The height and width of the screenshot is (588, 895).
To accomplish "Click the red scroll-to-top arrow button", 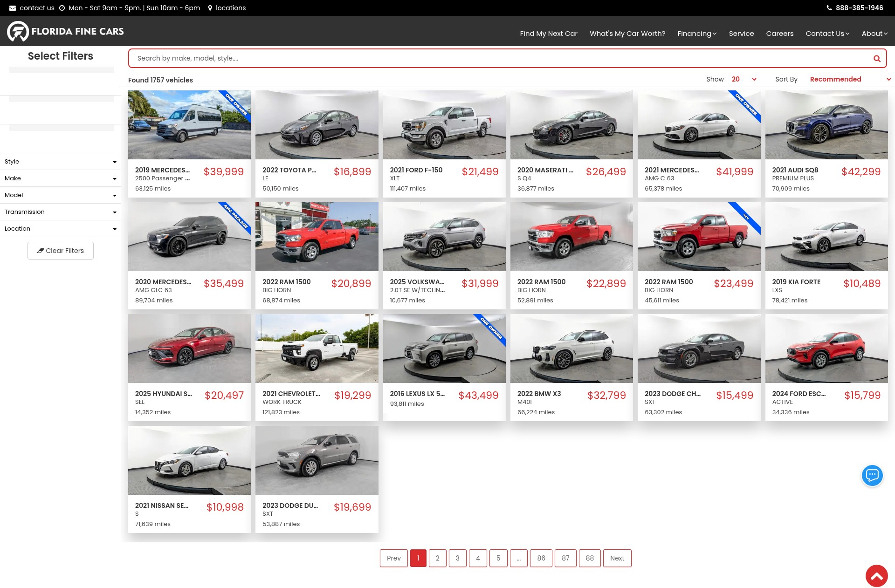I will pos(876,576).
